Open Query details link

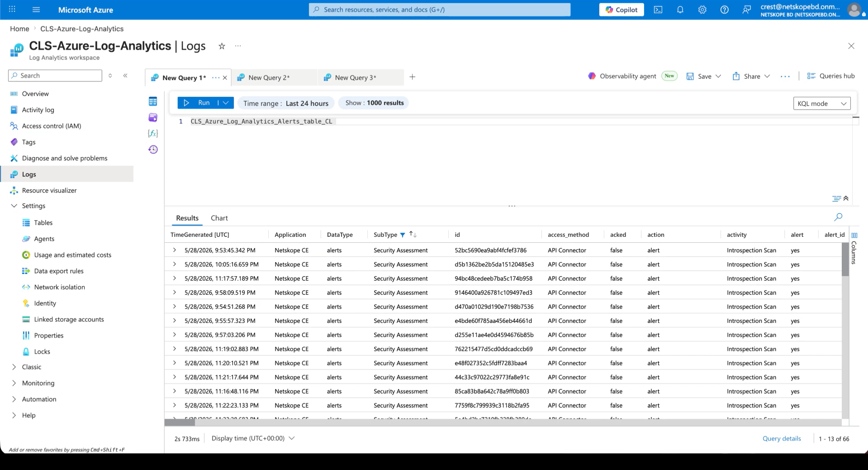coord(782,439)
